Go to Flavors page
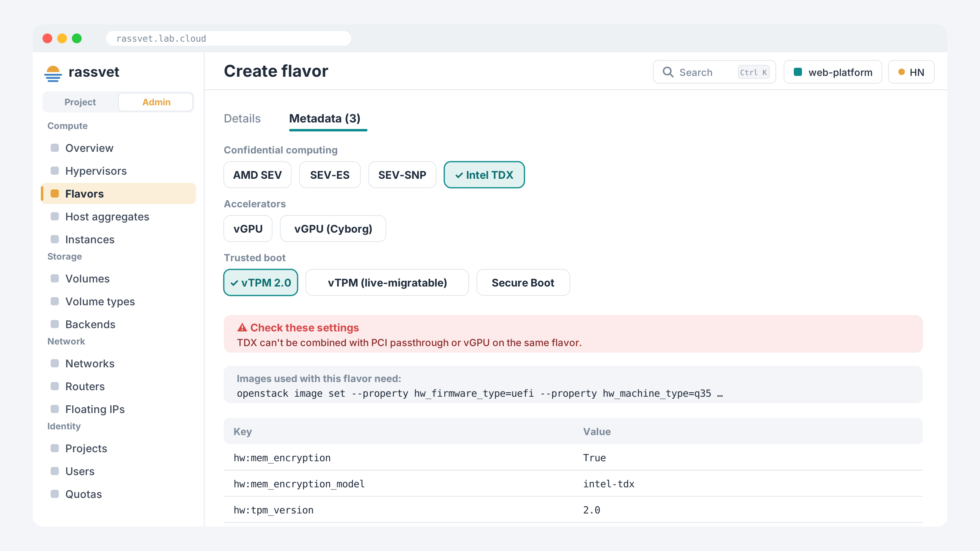Viewport: 980px width, 551px height. 118,193
